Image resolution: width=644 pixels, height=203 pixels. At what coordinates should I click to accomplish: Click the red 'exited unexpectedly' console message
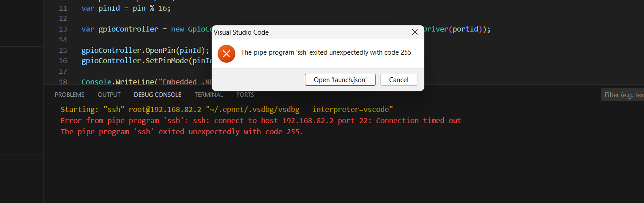(182, 132)
